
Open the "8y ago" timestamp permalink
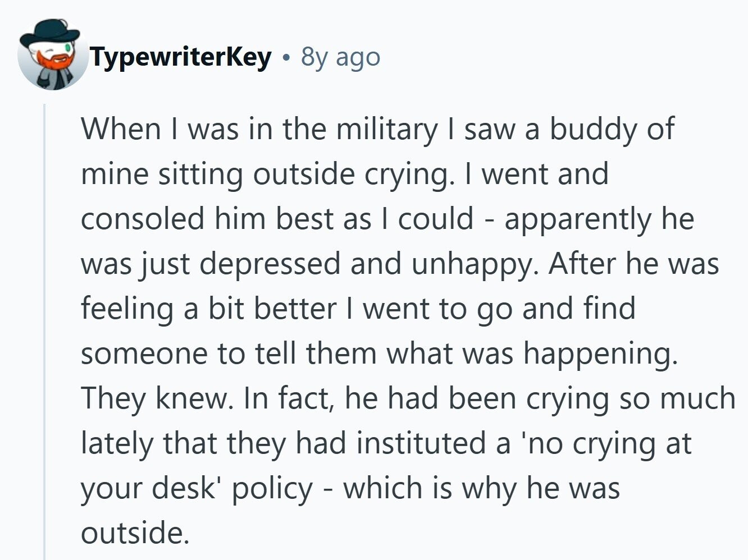340,57
